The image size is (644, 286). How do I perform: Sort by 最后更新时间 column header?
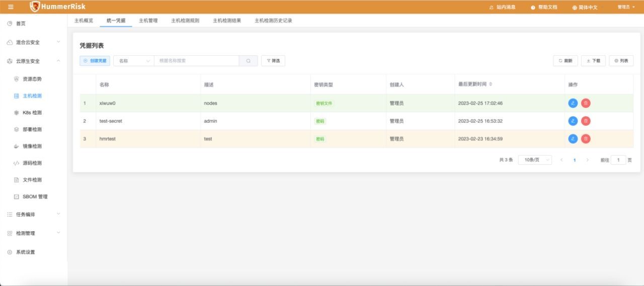point(475,84)
